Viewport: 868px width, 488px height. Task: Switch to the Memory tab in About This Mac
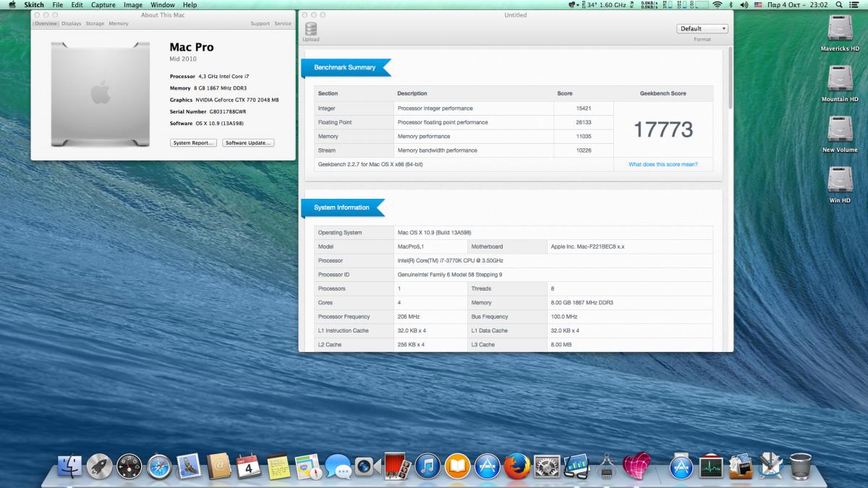pyautogui.click(x=119, y=23)
